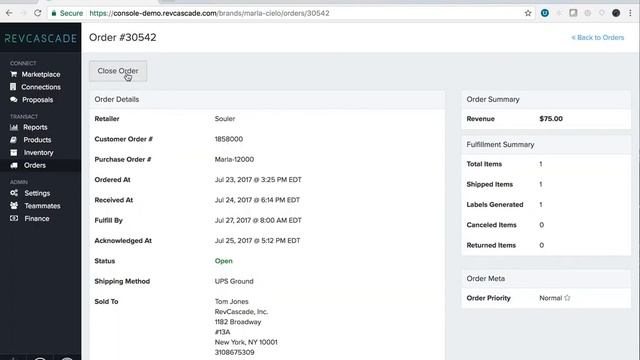Open Inventory in the sidebar
640x360 pixels.
point(38,153)
